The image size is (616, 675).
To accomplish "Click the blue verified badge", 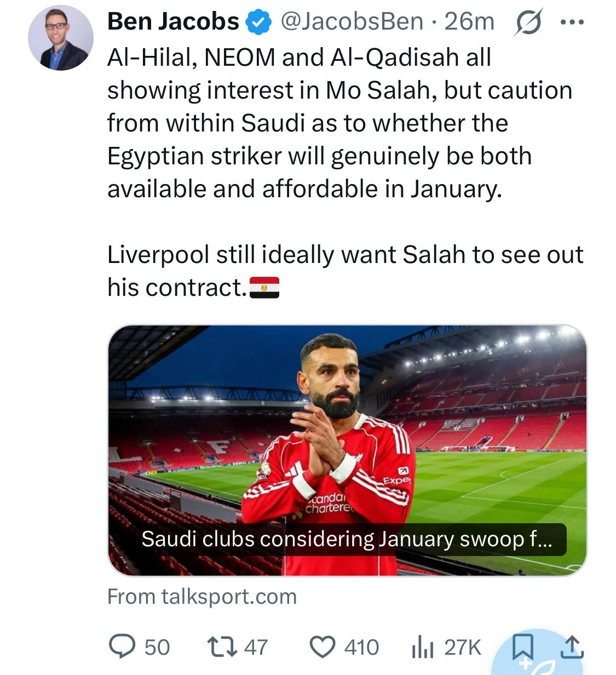I will click(258, 22).
